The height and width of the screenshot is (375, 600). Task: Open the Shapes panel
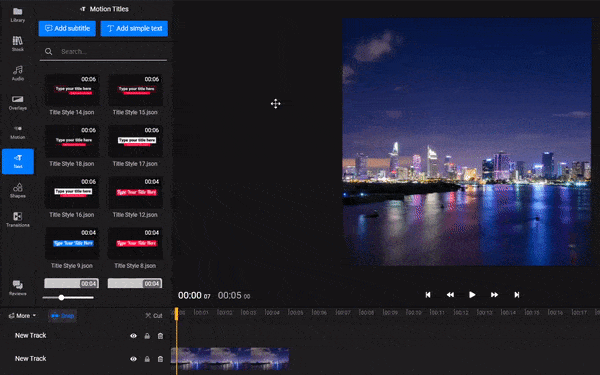click(x=18, y=190)
